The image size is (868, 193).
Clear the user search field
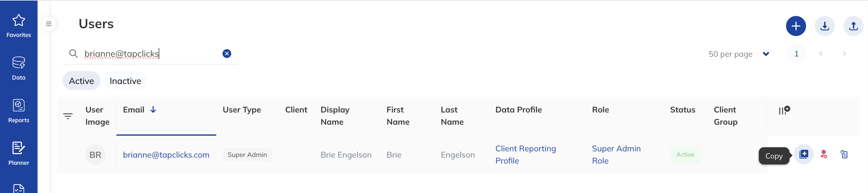pyautogui.click(x=227, y=54)
